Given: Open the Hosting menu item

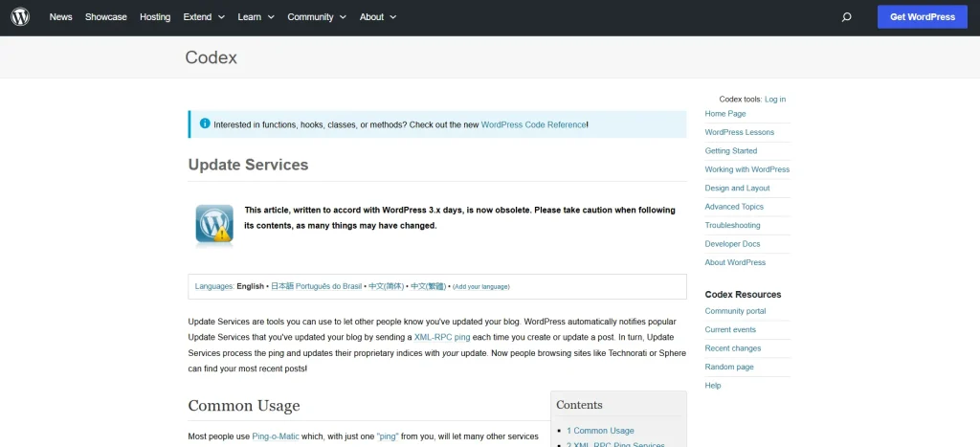Looking at the screenshot, I should coord(155,17).
